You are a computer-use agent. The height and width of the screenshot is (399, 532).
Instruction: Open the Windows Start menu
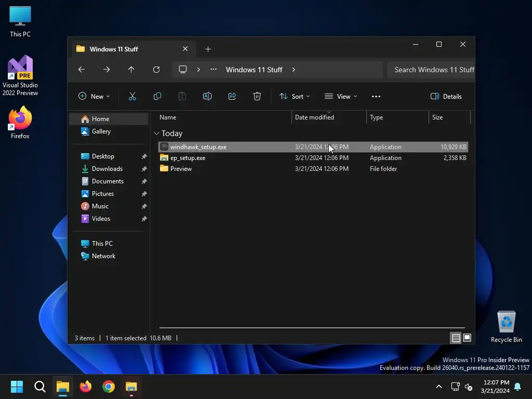coord(17,387)
